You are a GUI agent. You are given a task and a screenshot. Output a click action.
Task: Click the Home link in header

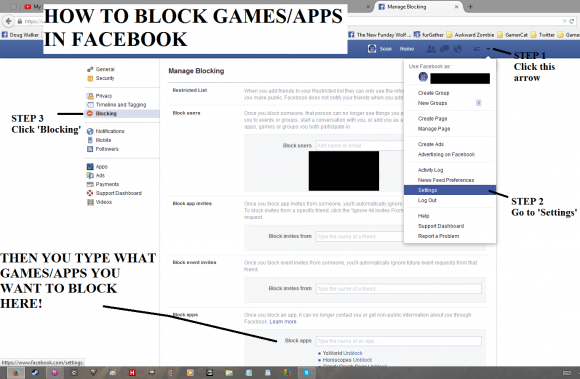[x=407, y=49]
